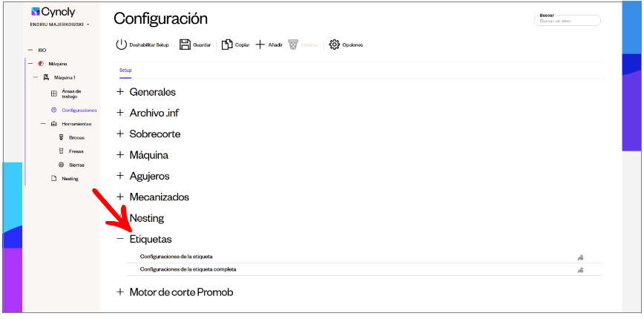Collapse the Etiquetas section
The height and width of the screenshot is (319, 644).
pos(120,238)
